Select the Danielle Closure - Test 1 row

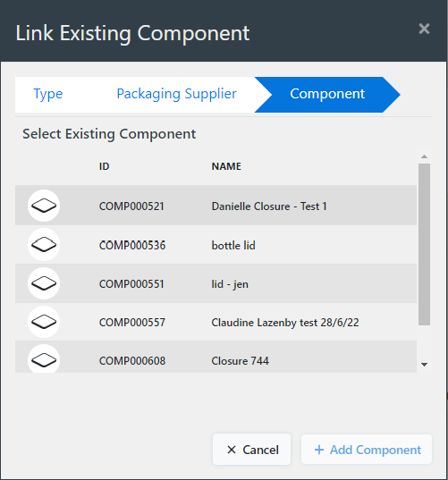click(x=216, y=206)
